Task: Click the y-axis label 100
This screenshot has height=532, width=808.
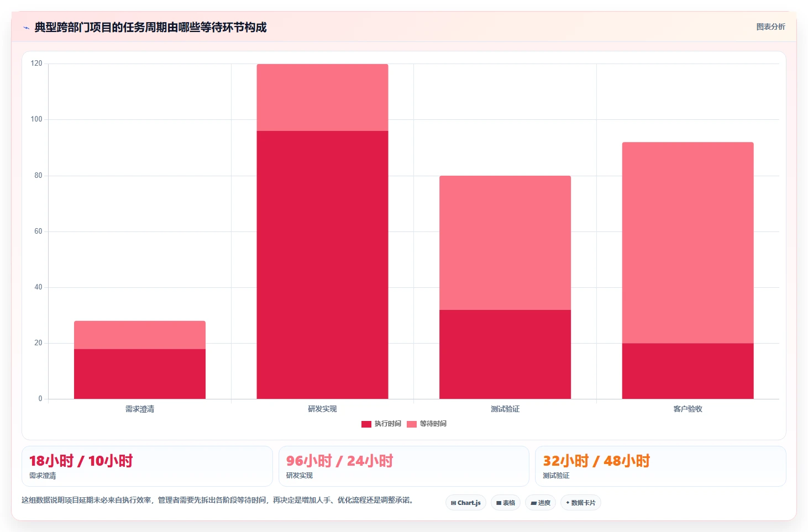Action: [x=36, y=119]
